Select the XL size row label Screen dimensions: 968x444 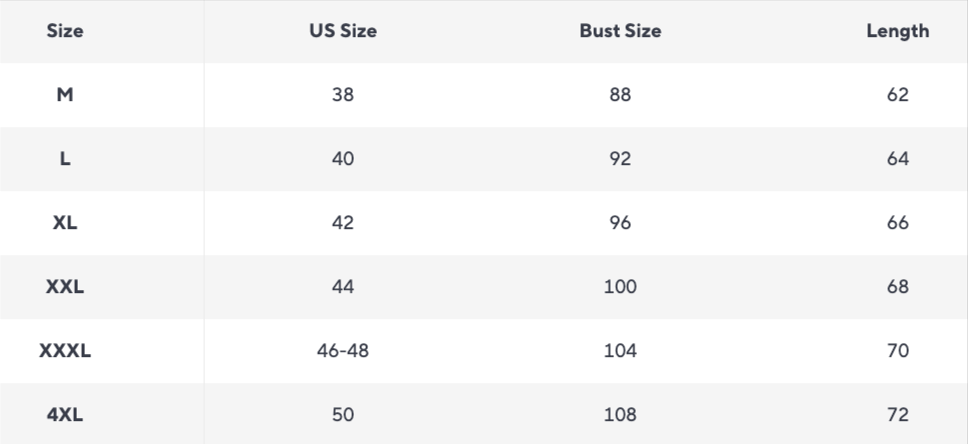(65, 223)
